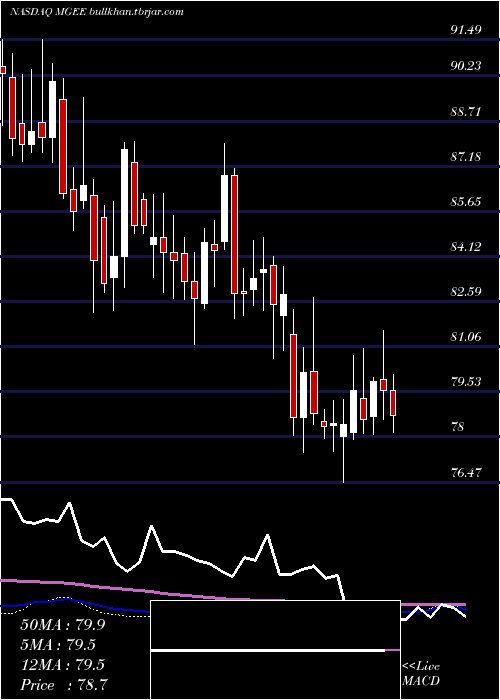Click the 76.47 price axis label
This screenshot has width=500, height=700.
click(x=466, y=472)
